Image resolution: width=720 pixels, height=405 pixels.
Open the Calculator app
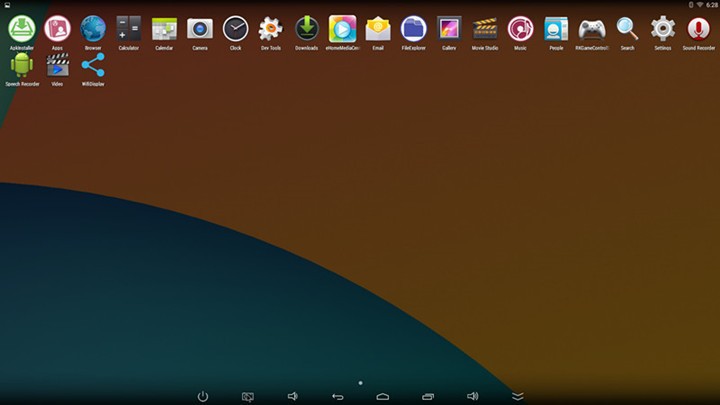[128, 30]
